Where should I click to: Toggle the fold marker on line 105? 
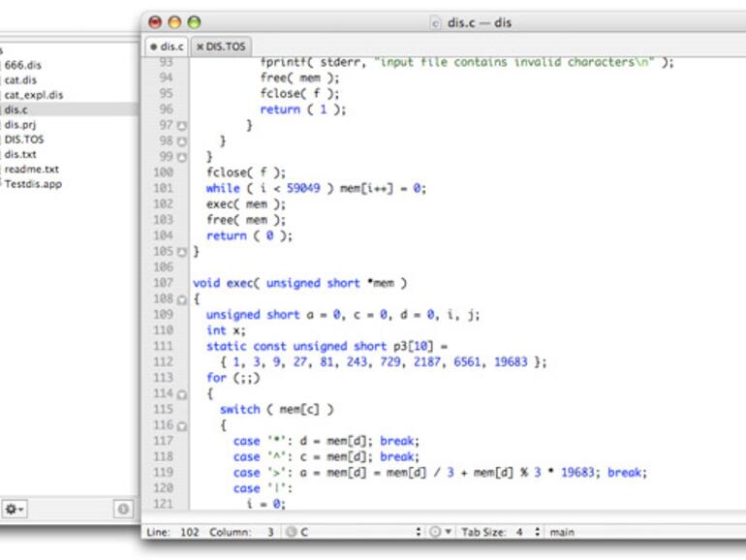182,252
